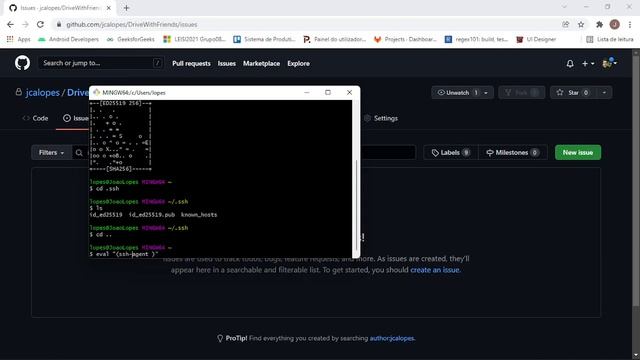The height and width of the screenshot is (360, 640).
Task: Open the regex101 bookmark
Action: pos(476,39)
